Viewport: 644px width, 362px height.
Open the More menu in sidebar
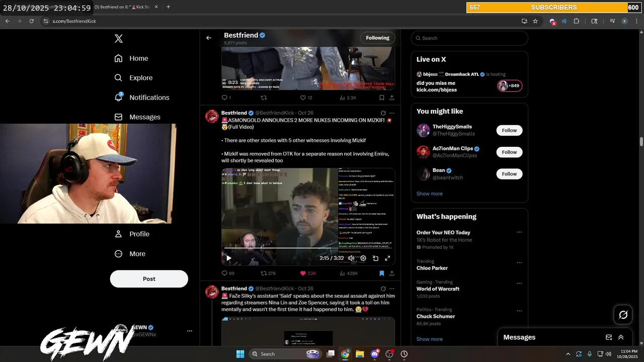tap(130, 254)
